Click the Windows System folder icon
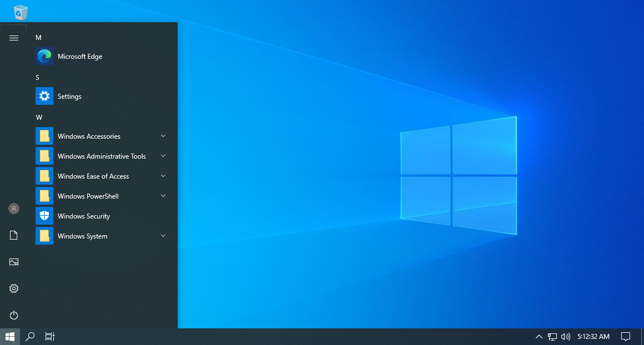The image size is (644, 345). [x=44, y=236]
